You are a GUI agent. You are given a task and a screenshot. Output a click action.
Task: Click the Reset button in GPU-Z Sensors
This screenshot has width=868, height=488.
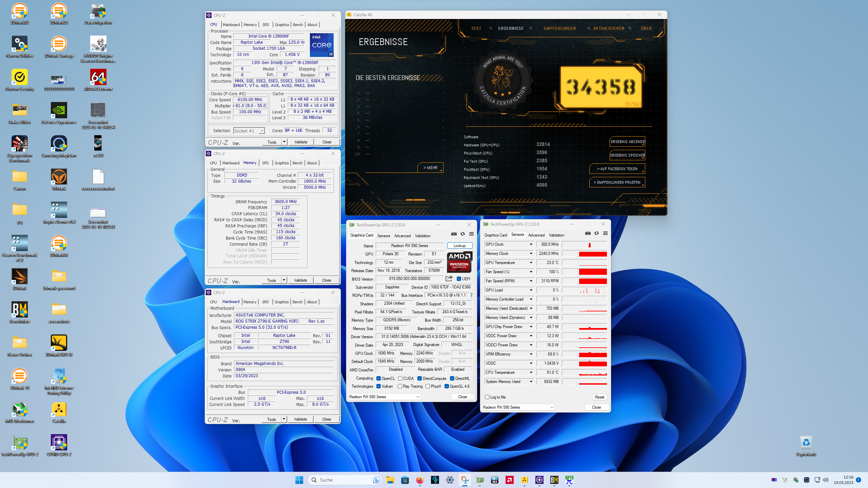click(599, 397)
